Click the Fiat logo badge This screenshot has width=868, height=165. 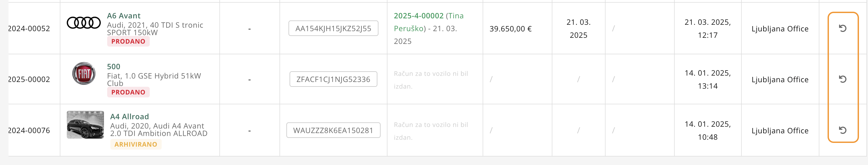point(84,73)
